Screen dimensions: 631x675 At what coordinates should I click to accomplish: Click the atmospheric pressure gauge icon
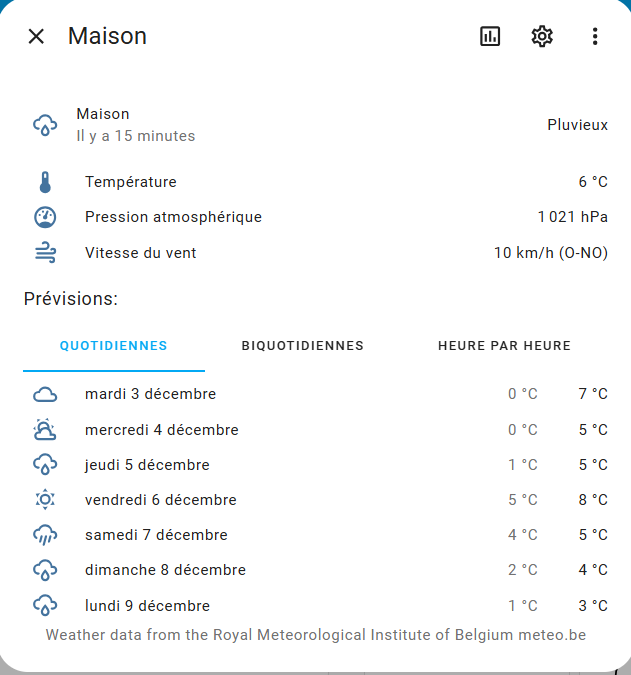[45, 217]
